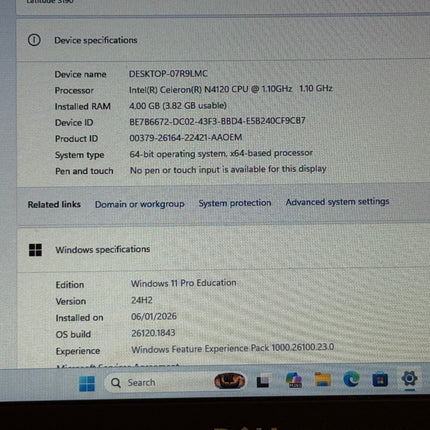Select the installed date 06/01/2026
Screen dimensions: 430x430
(154, 316)
